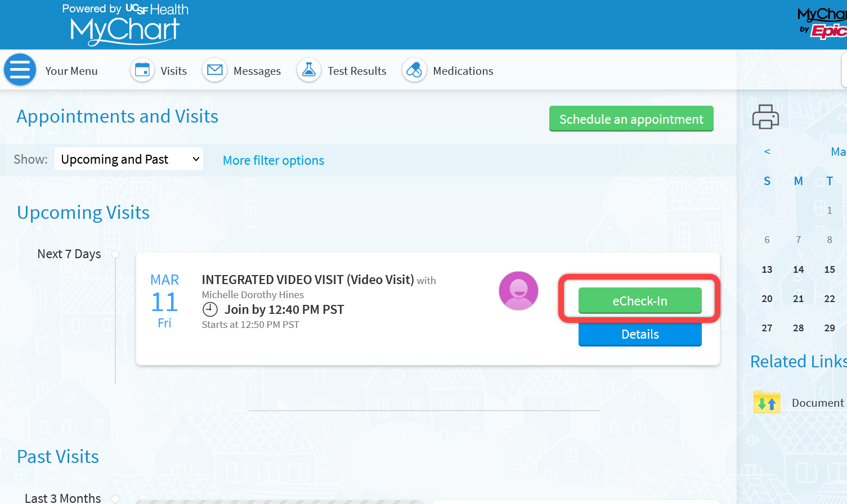The width and height of the screenshot is (847, 504).
Task: Open Details for the Mar 11 visit
Action: pos(640,334)
